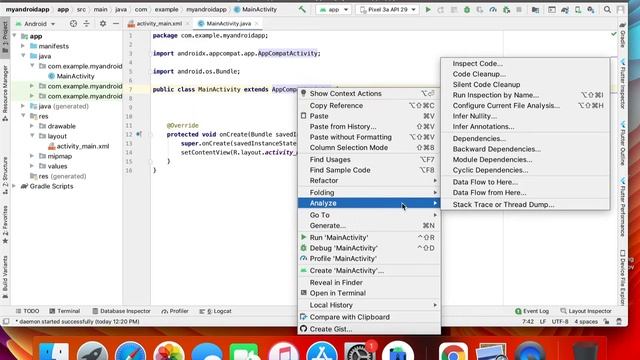Close the activity_main.xml editor tab
Image resolution: width=640 pixels, height=360 pixels.
pos(188,24)
